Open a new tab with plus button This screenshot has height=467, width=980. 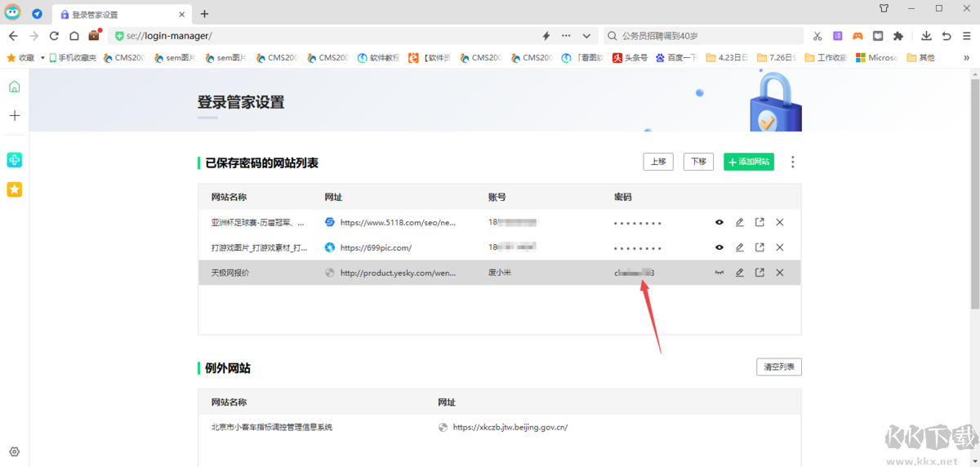(204, 14)
